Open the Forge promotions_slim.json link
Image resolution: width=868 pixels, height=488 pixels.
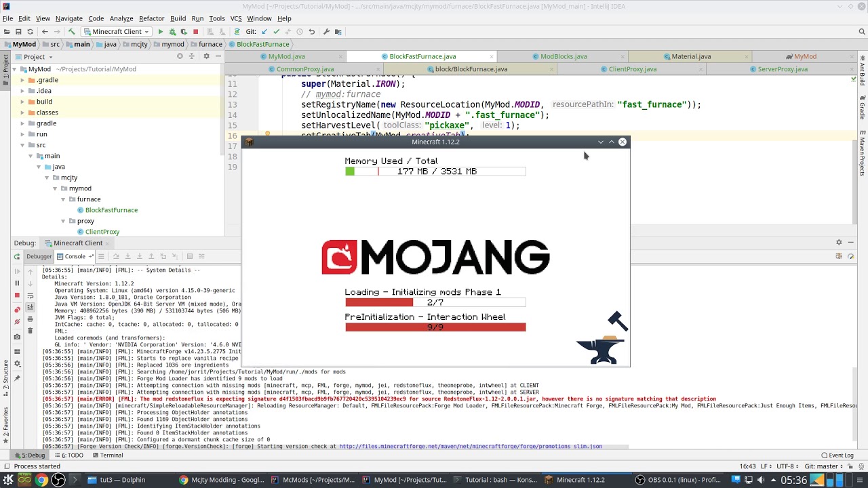pyautogui.click(x=471, y=447)
